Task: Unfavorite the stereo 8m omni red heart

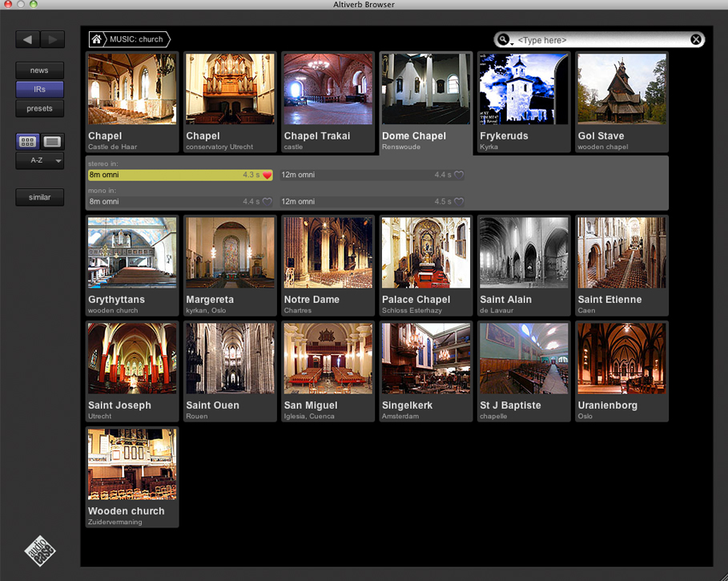Action: [267, 175]
